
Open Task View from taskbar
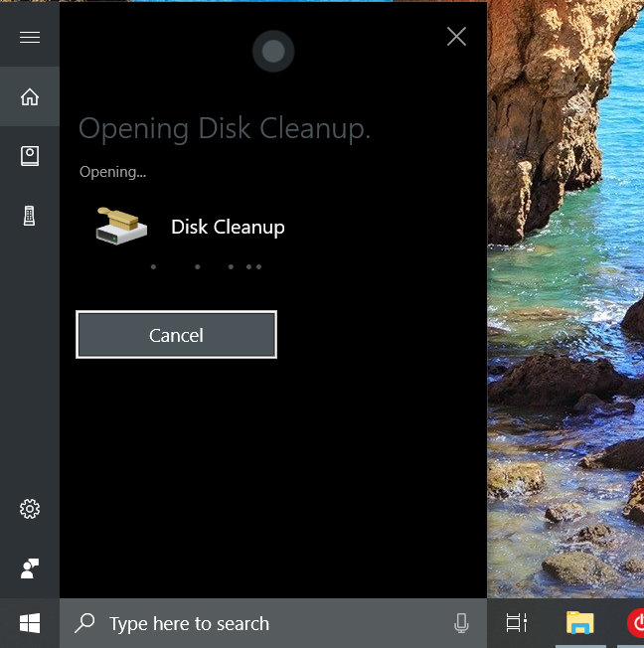coord(517,623)
